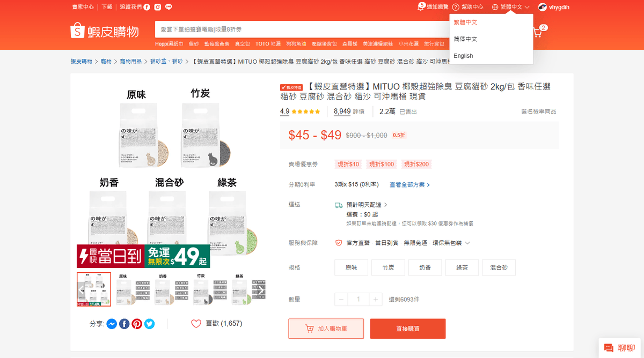
Task: Select the 奶香 variation
Action: tap(425, 267)
